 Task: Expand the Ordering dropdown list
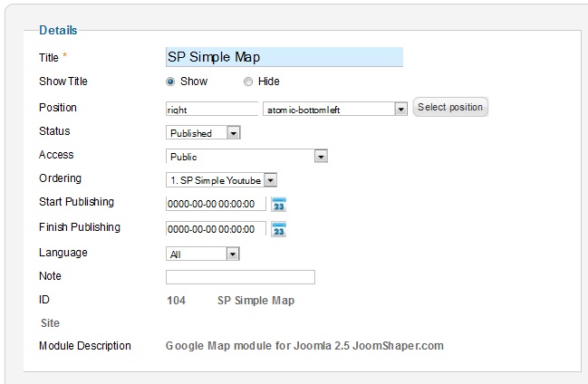(270, 180)
